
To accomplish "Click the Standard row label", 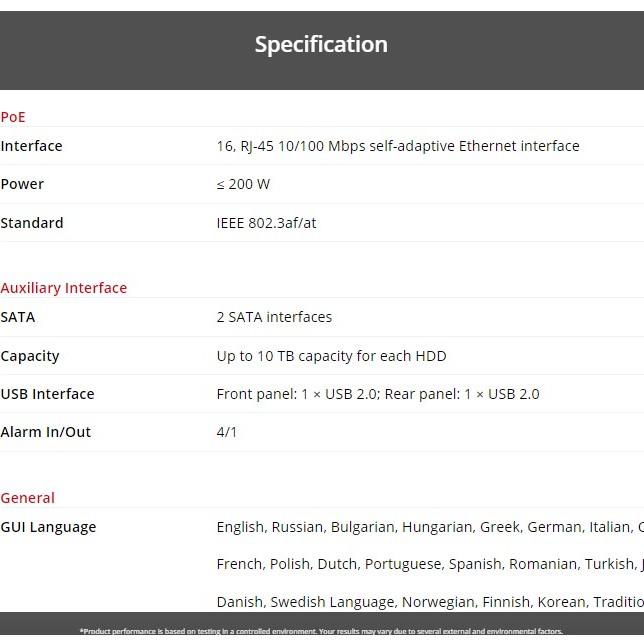I will [x=32, y=223].
